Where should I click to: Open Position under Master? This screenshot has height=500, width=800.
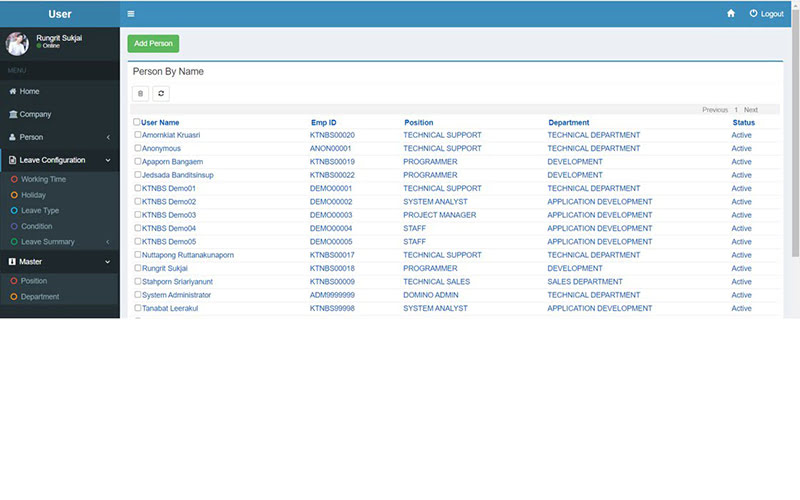pyautogui.click(x=34, y=281)
